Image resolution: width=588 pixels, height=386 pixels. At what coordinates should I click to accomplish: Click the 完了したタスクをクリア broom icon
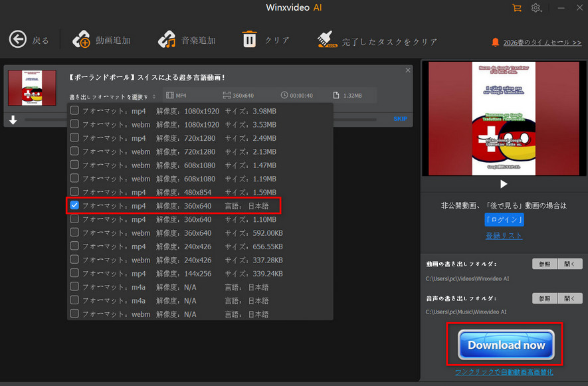pos(327,39)
